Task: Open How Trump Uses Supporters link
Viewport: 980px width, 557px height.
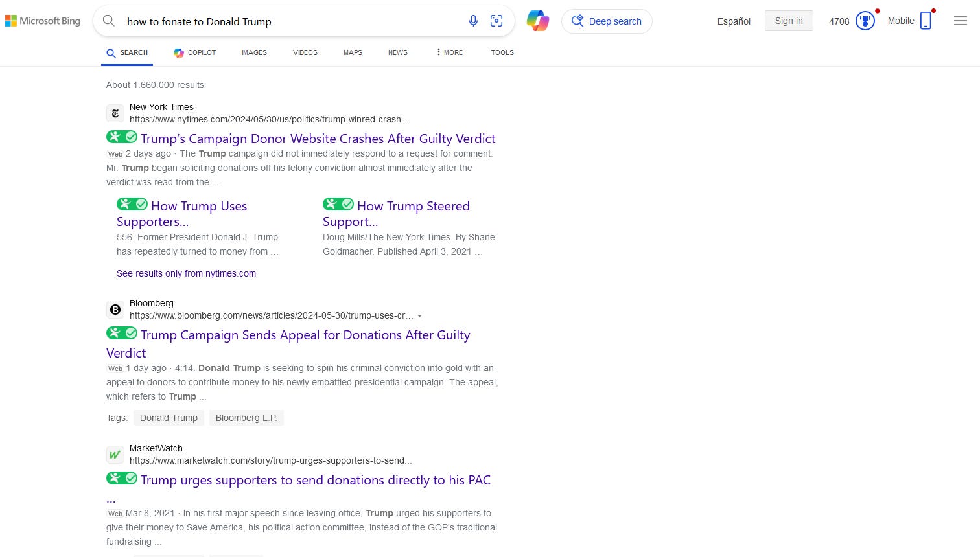Action: click(x=182, y=214)
